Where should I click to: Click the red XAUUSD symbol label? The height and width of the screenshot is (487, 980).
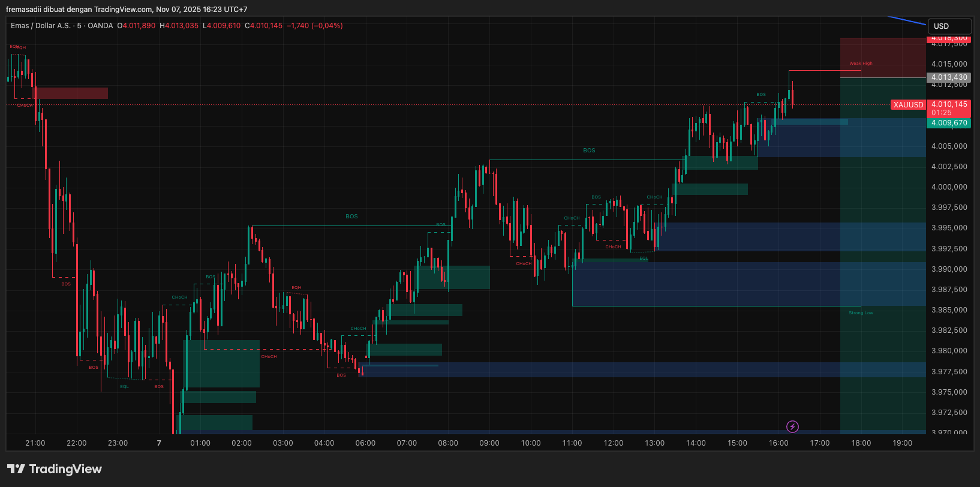click(x=908, y=105)
